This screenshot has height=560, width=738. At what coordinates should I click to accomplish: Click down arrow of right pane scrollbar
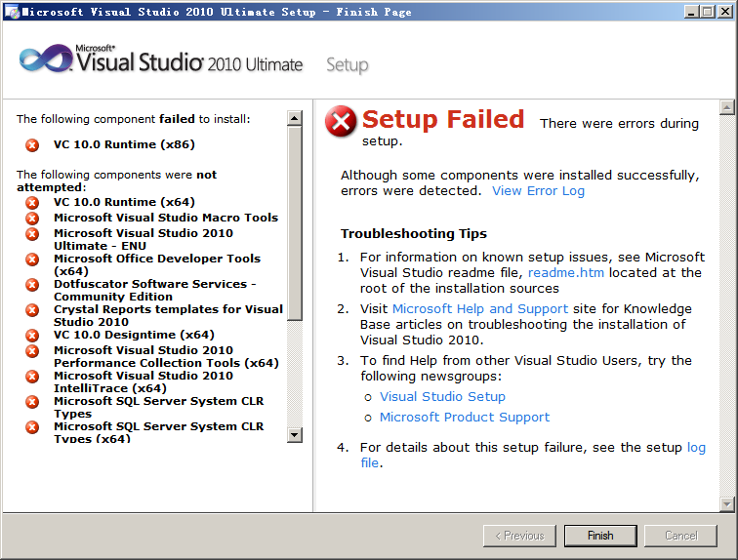727,504
